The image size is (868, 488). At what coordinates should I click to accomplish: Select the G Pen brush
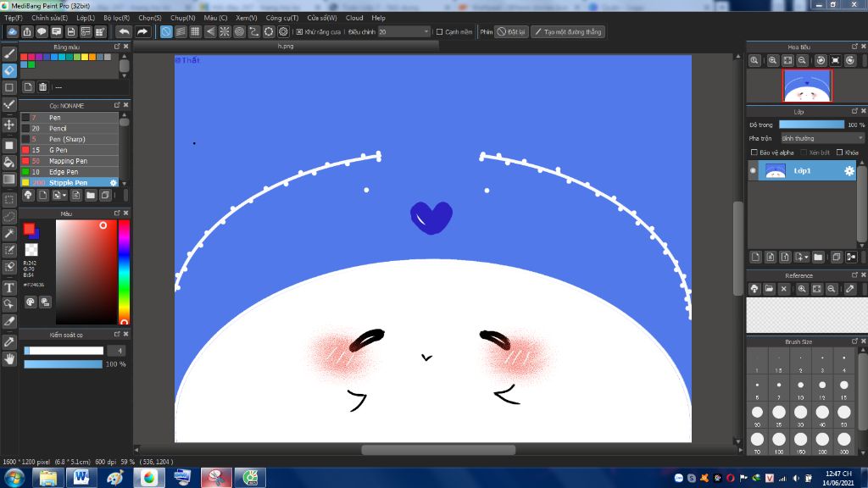coord(70,150)
